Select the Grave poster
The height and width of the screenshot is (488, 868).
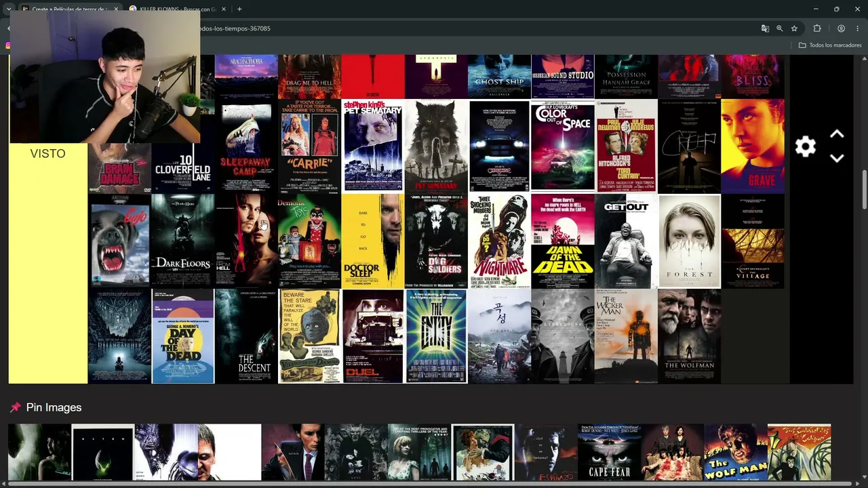pos(753,146)
